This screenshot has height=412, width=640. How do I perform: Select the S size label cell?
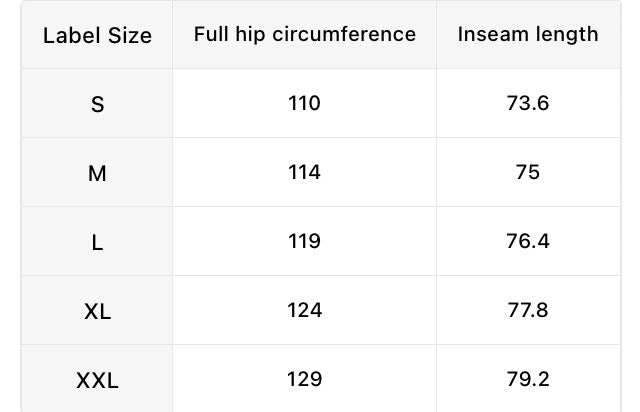97,104
